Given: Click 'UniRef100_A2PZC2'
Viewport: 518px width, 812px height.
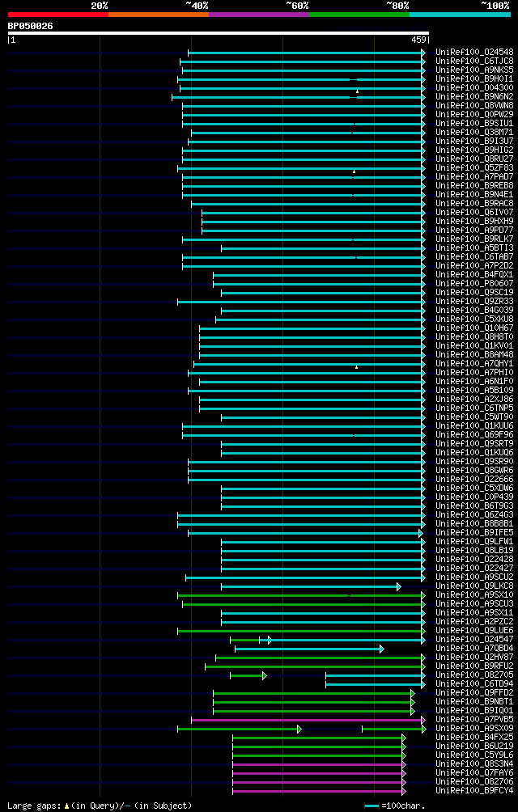Looking at the screenshot, I should pyautogui.click(x=474, y=622).
